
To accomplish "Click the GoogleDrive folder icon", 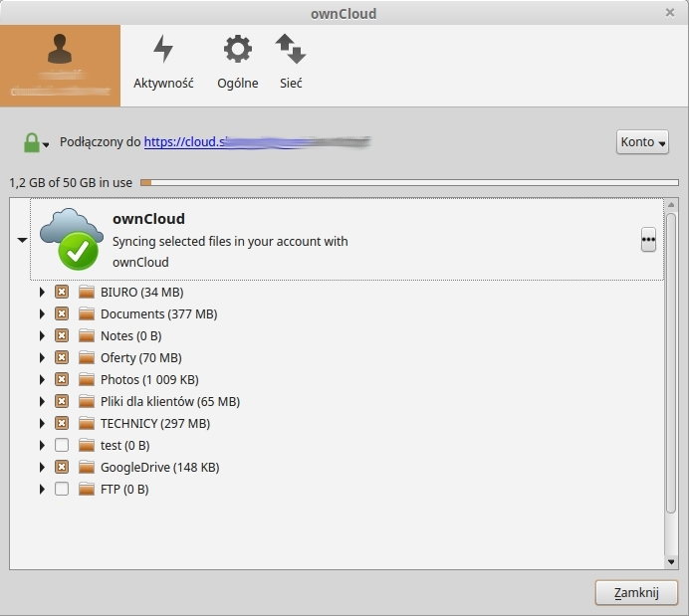I will [87, 467].
